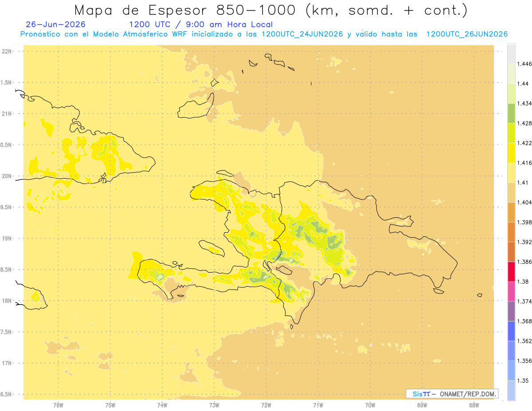Pick the pink colorbar segment between 1.374 and 1.38
The width and height of the screenshot is (532, 411).
tap(511, 291)
